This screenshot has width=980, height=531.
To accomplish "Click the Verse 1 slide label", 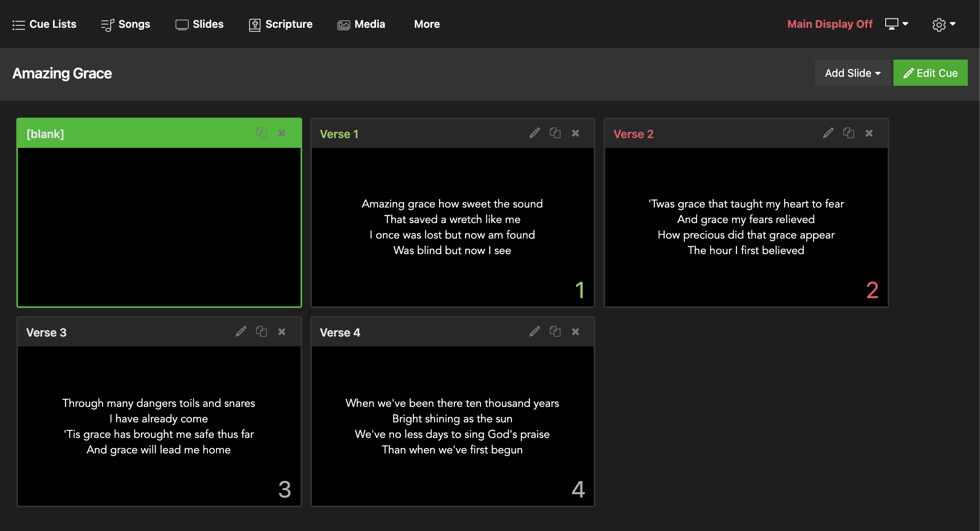I will tap(339, 134).
